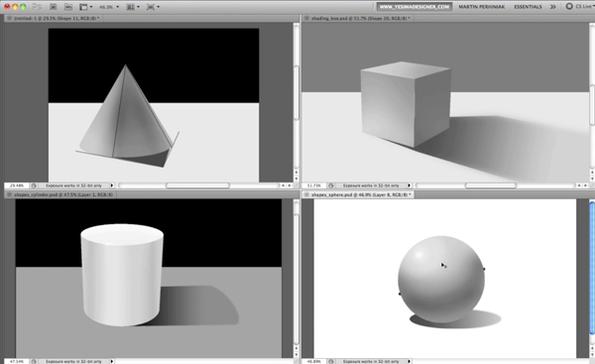The width and height of the screenshot is (595, 364).
Task: Open the View Extras dropdown icon
Action: (x=85, y=7)
